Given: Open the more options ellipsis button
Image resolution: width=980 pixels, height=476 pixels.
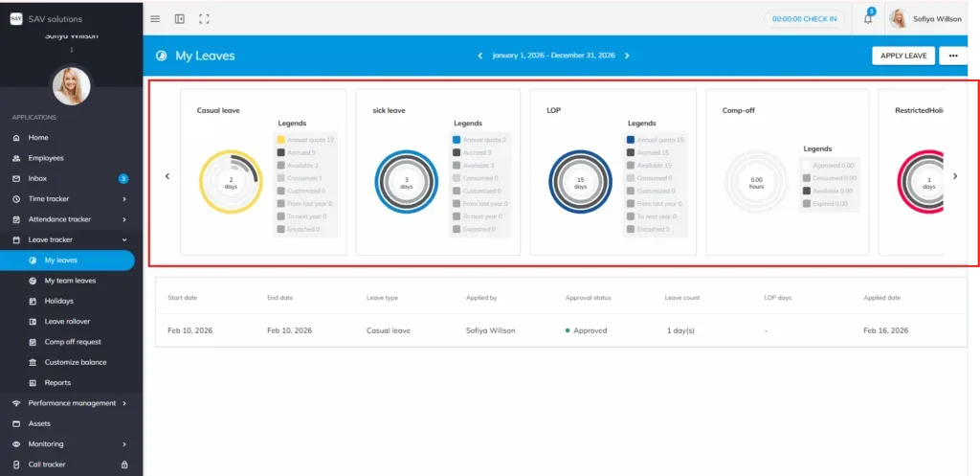Looking at the screenshot, I should (x=952, y=56).
